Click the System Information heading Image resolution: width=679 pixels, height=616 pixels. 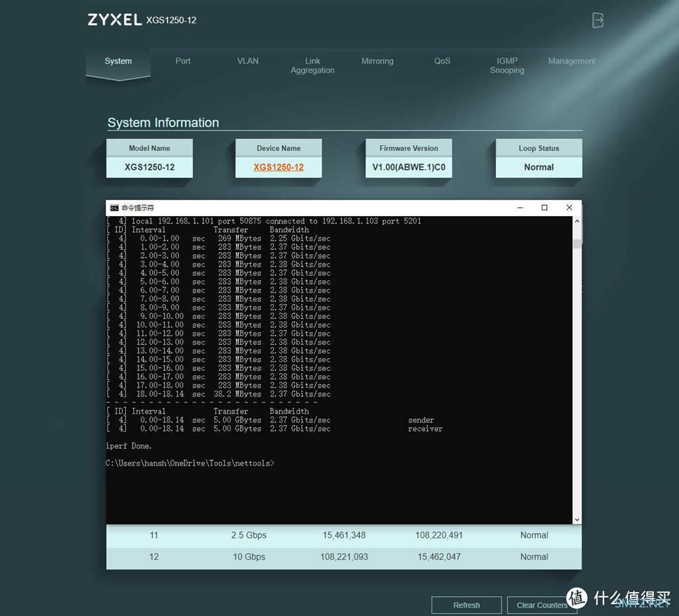point(163,123)
